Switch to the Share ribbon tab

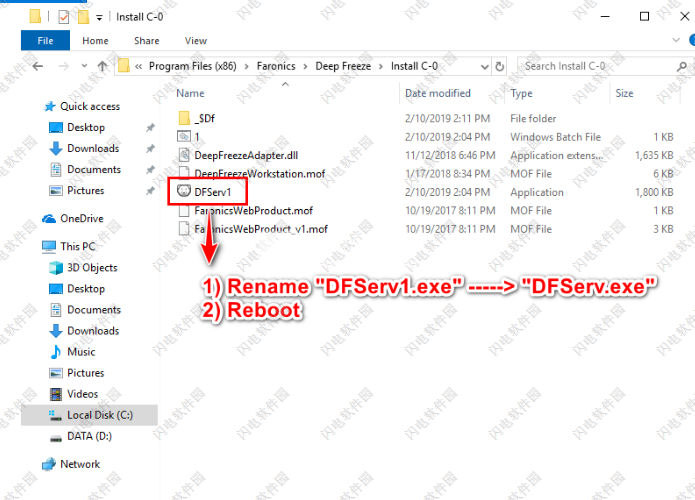(x=147, y=41)
